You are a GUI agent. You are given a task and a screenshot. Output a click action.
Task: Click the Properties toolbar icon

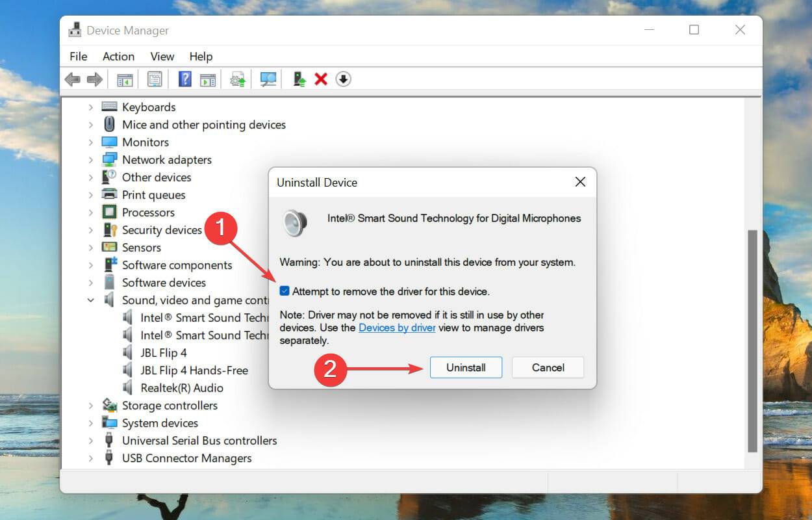(155, 79)
